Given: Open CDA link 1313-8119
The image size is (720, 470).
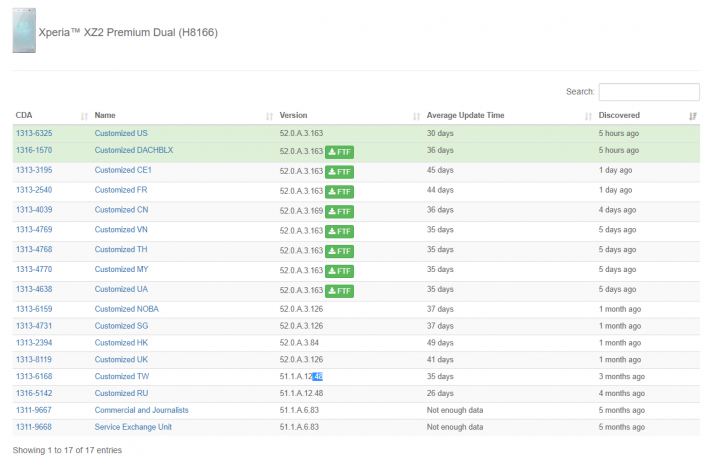Looking at the screenshot, I should [x=34, y=359].
